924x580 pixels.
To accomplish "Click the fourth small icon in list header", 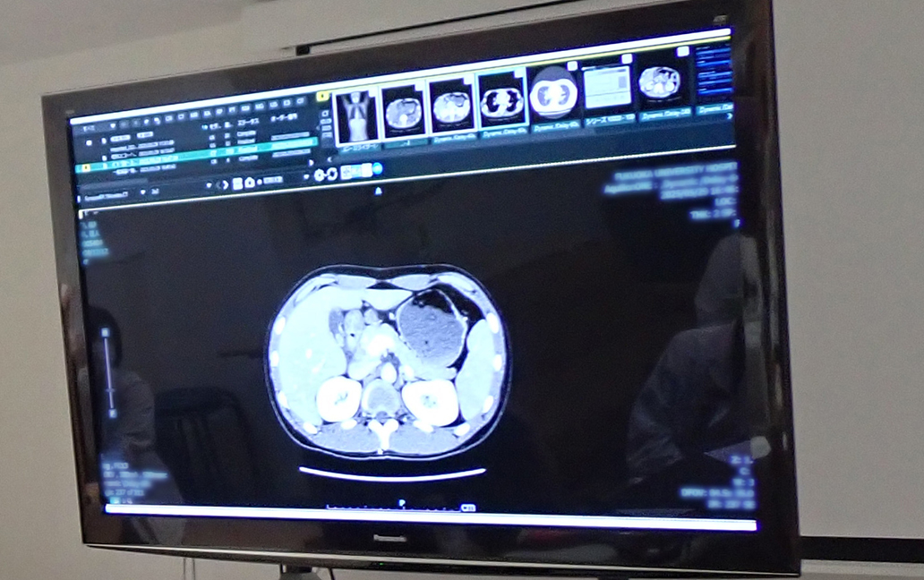I will click(x=157, y=120).
